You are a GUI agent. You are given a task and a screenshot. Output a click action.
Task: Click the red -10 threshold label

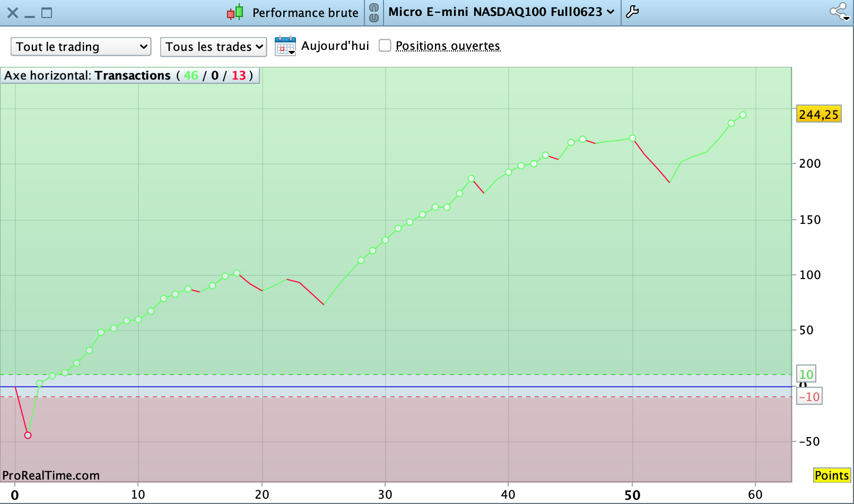click(x=809, y=396)
